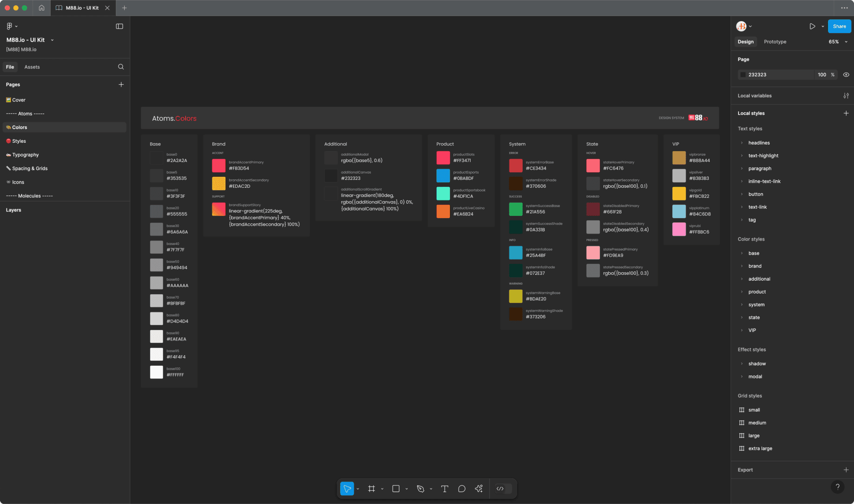Click the Share button
Screen dimensions: 854x504
pos(839,26)
